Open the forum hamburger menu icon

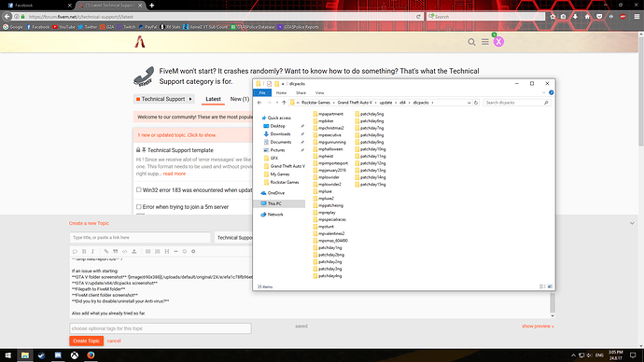[485, 42]
